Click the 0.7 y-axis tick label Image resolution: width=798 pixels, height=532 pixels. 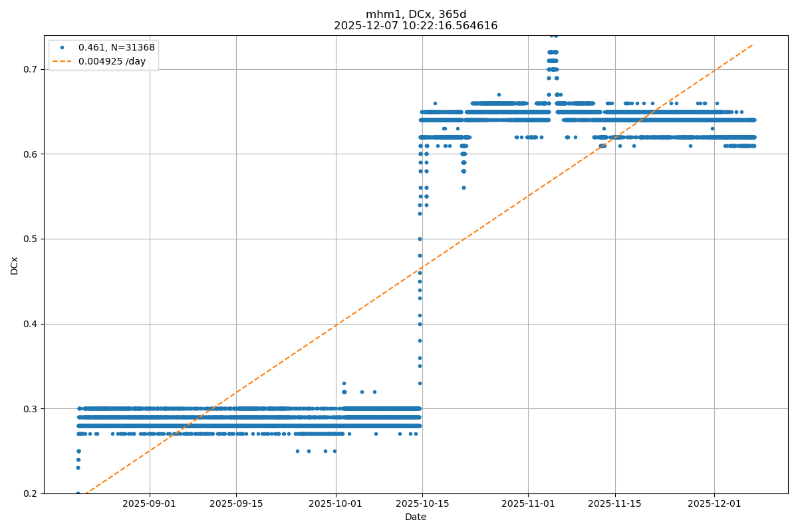pos(31,69)
